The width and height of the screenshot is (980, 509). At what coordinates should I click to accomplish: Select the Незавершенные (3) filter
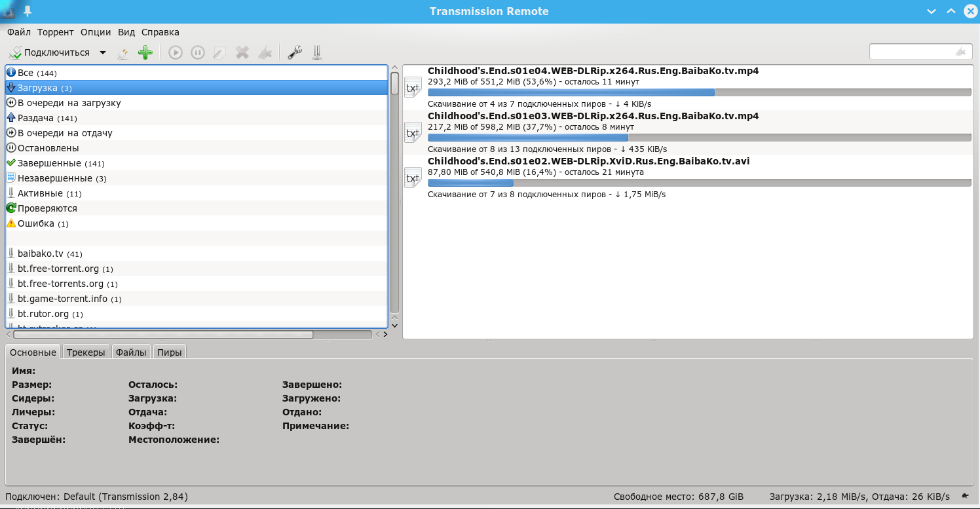coord(197,178)
